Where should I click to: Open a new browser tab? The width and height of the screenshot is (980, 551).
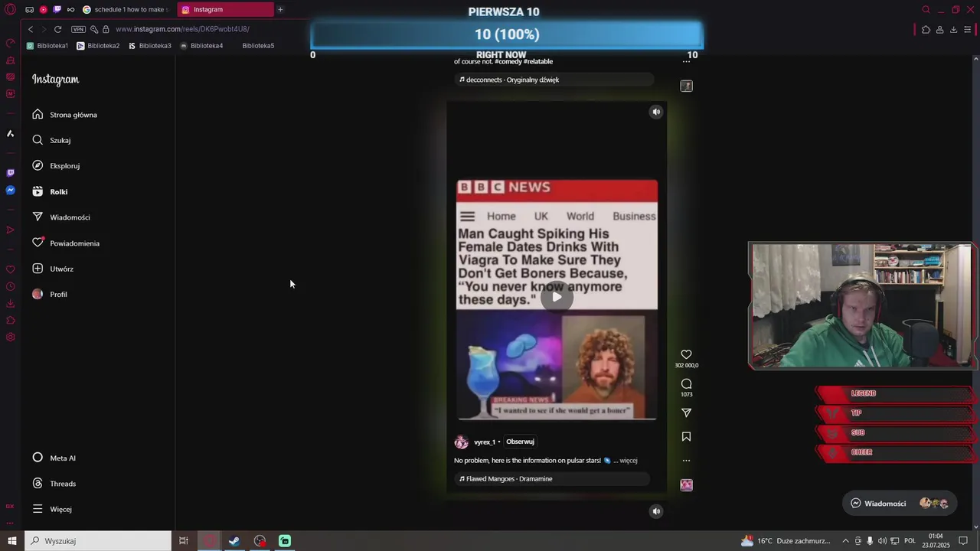tap(280, 10)
